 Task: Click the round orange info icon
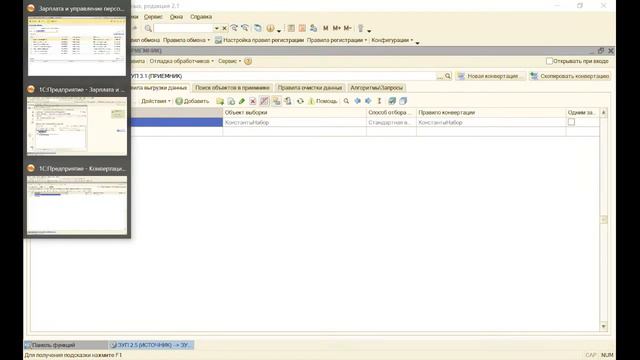pos(270,28)
